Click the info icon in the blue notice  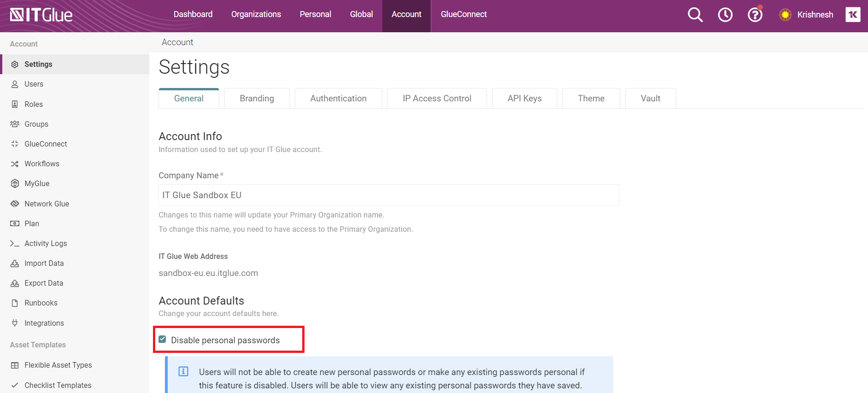[x=183, y=371]
